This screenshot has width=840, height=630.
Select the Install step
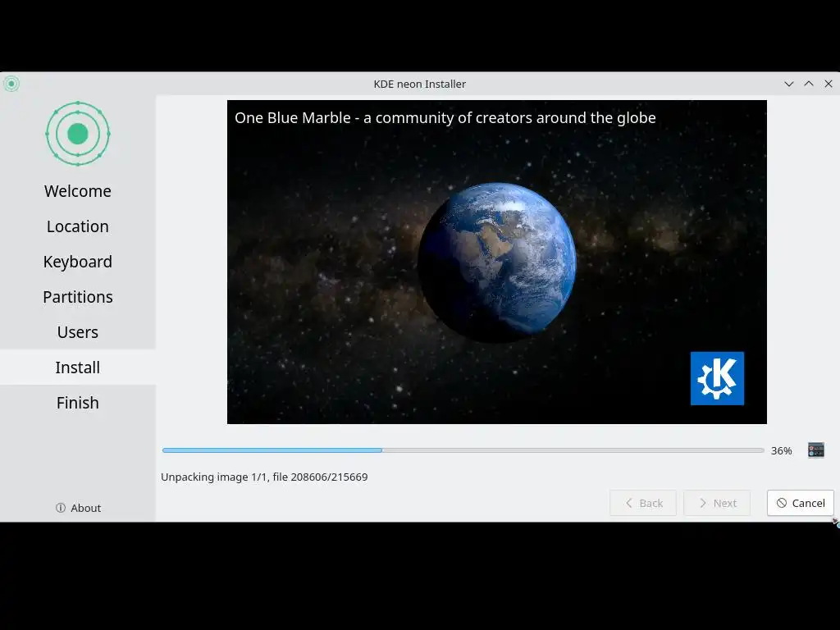coord(78,367)
